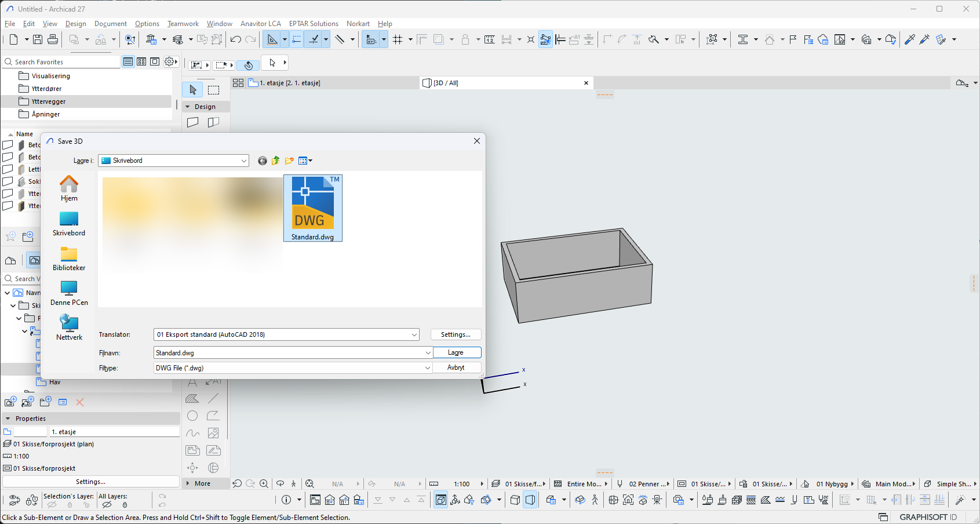Go up one folder level in dialog
Image resolution: width=980 pixels, height=524 pixels.
click(276, 161)
